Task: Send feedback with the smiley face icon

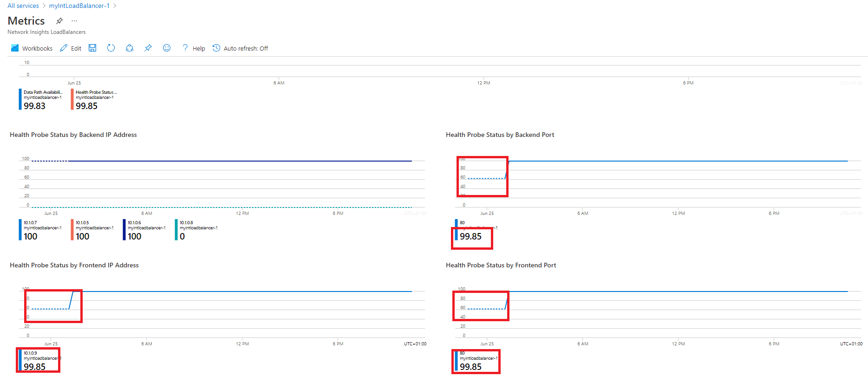Action: pos(167,48)
